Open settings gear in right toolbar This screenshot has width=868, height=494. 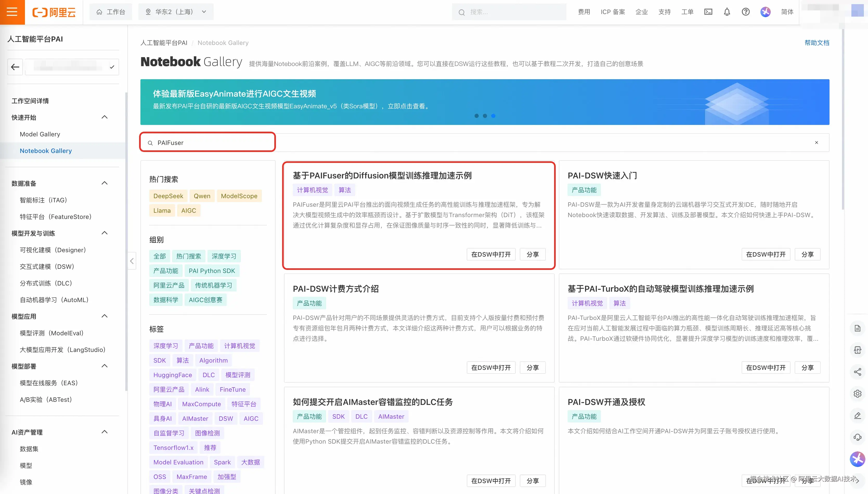tap(857, 393)
